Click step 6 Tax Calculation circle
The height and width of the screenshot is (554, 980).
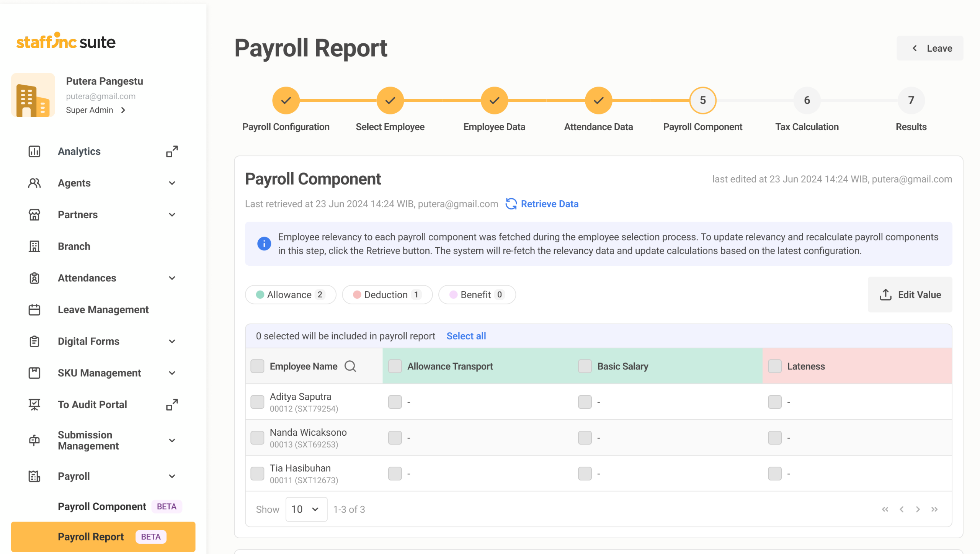click(807, 101)
